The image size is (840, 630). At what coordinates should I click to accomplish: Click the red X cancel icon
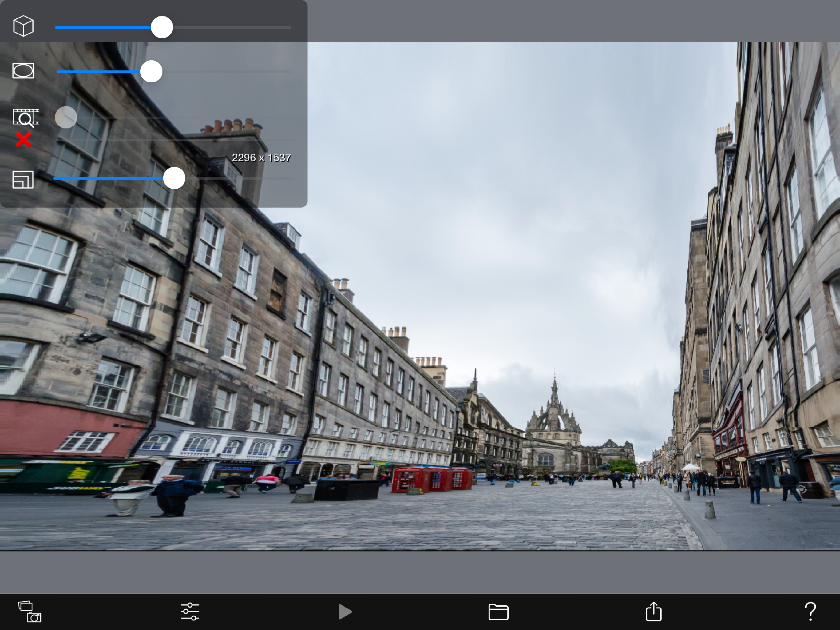[x=24, y=140]
